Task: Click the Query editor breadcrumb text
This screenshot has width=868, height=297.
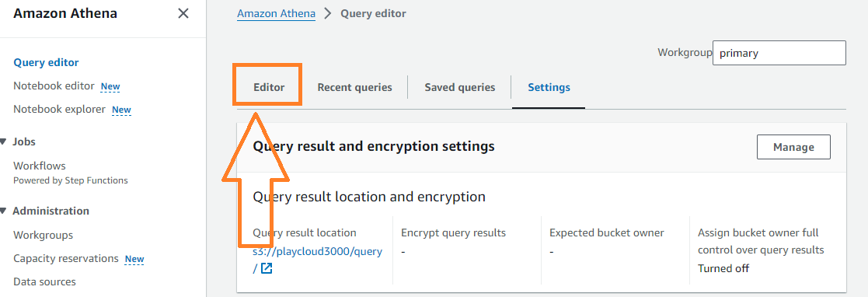Action: pyautogui.click(x=373, y=14)
